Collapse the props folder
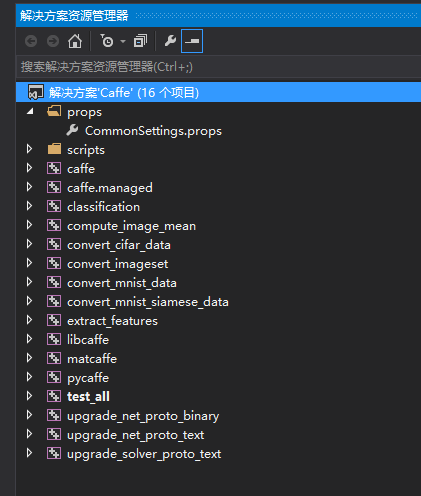The width and height of the screenshot is (421, 496). tap(30, 111)
